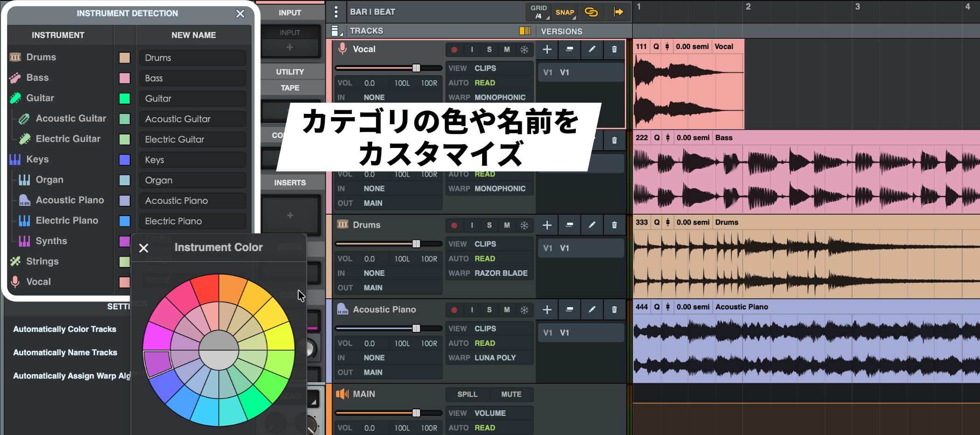Click the yellow link chain icon in toolbar
This screenshot has height=435, width=980.
pyautogui.click(x=591, y=12)
